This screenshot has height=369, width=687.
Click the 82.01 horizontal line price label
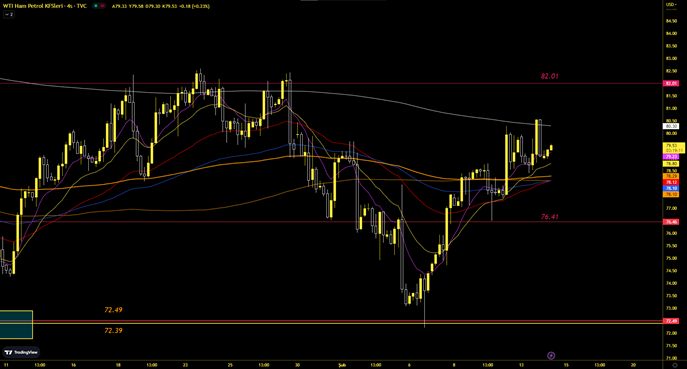click(549, 76)
